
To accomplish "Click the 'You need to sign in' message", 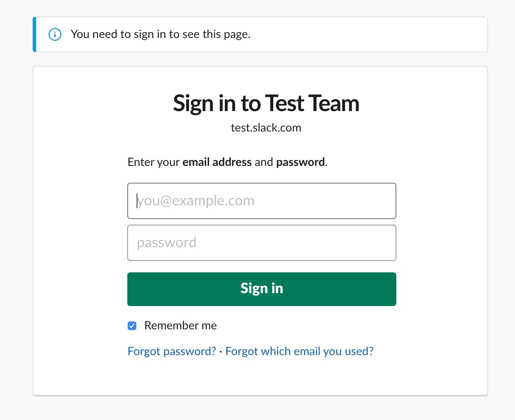I will pos(161,34).
